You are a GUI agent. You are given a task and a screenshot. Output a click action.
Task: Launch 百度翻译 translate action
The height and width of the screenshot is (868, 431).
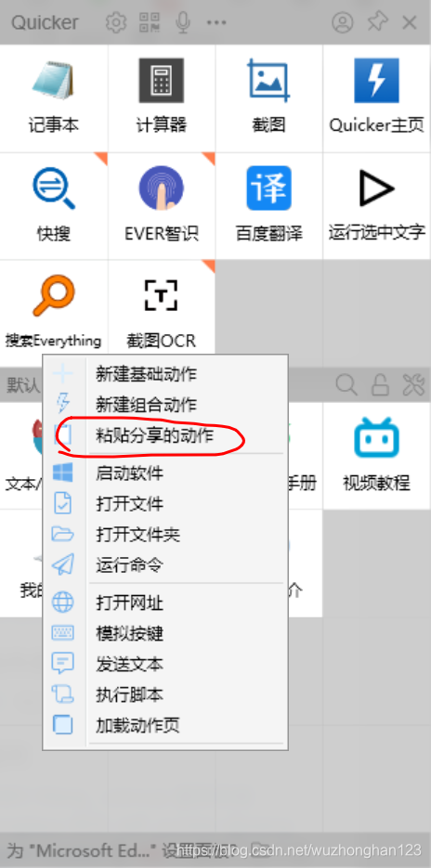click(268, 206)
